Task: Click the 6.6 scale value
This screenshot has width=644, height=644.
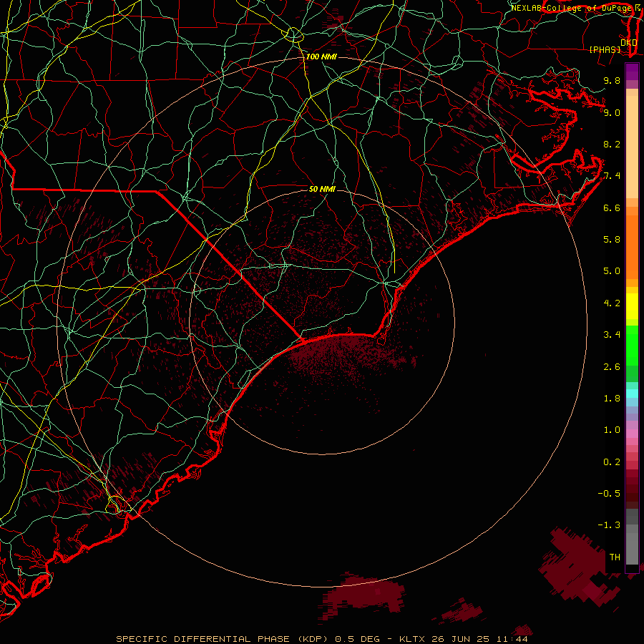Action: (612, 208)
